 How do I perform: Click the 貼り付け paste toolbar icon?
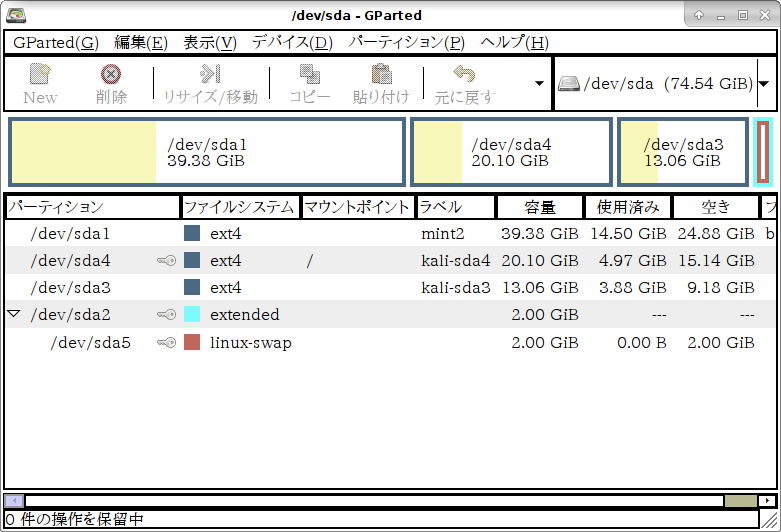tap(381, 74)
